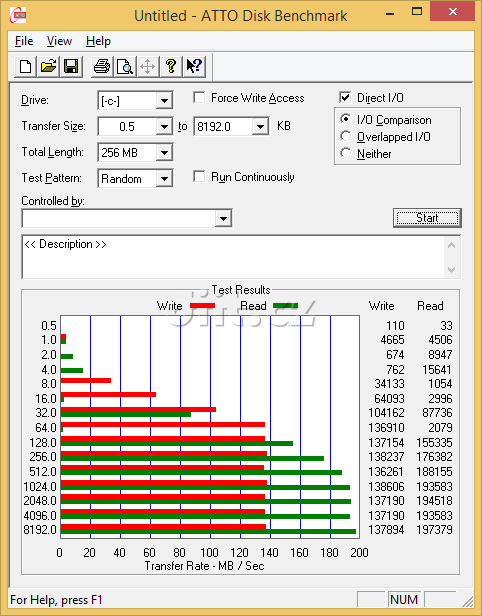Click the window resize grip in the status bar corner
Image resolution: width=482 pixels, height=616 pixels.
468,601
